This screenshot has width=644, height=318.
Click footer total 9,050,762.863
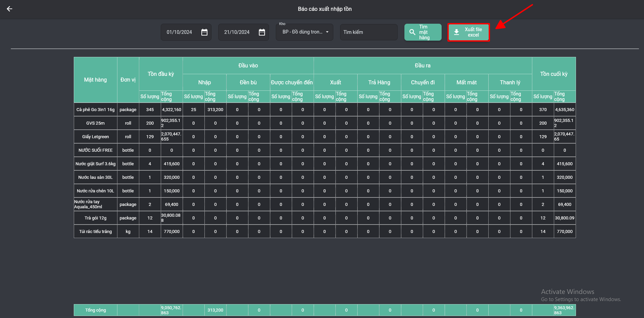172,310
